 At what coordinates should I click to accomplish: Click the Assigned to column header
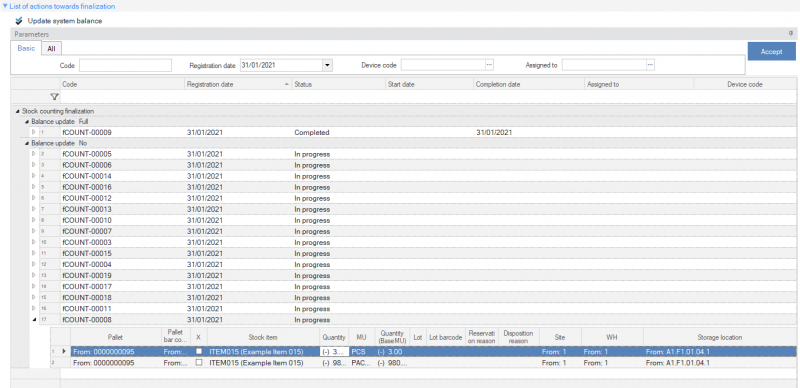tap(639, 84)
